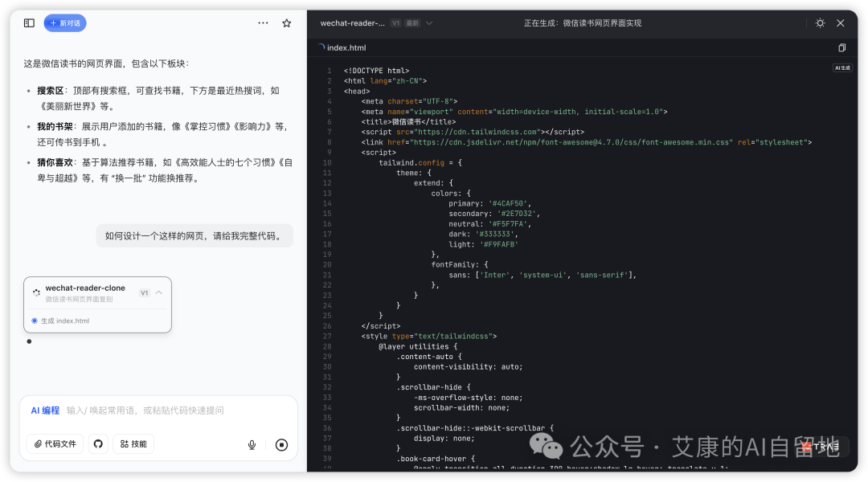Open the three-dots more options menu

click(x=263, y=23)
